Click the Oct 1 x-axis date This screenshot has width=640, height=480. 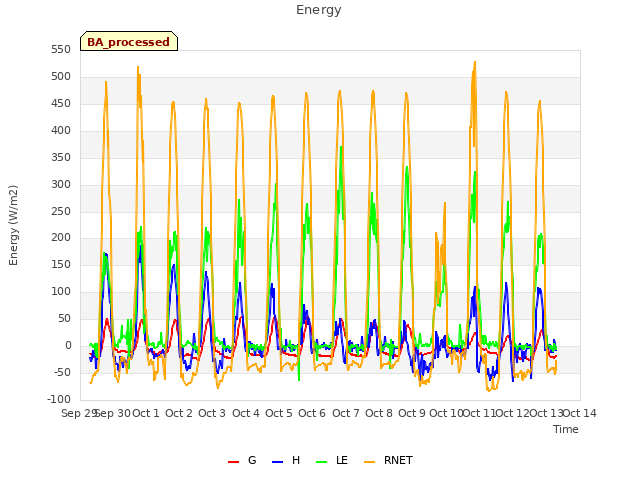click(x=146, y=413)
